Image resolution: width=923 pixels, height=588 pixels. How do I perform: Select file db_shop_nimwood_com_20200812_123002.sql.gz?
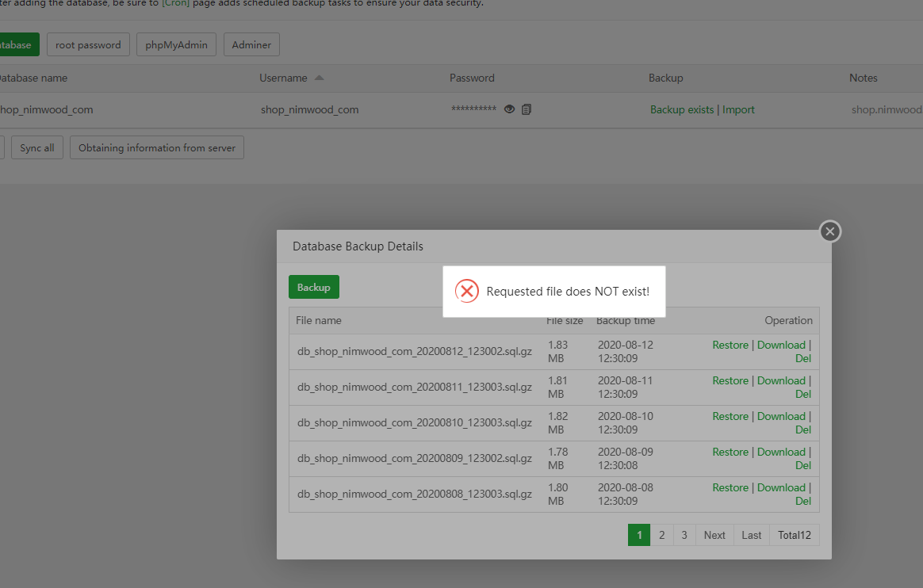coord(415,352)
